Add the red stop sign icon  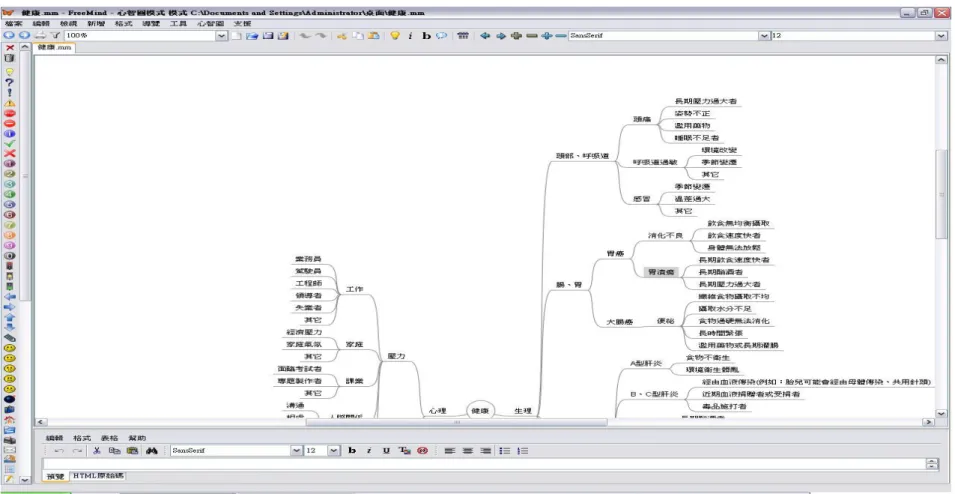[x=10, y=113]
